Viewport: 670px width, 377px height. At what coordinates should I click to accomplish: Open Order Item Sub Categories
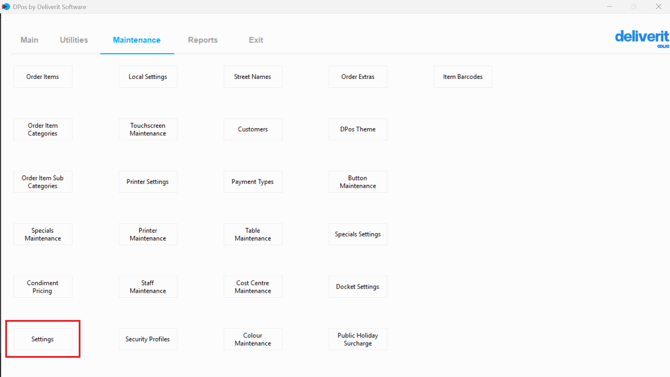coord(43,182)
